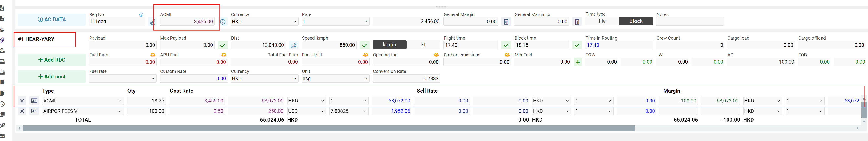Viewport: 868px width, 141px height.
Task: Click the route icon next to Dist field
Action: coord(294,45)
